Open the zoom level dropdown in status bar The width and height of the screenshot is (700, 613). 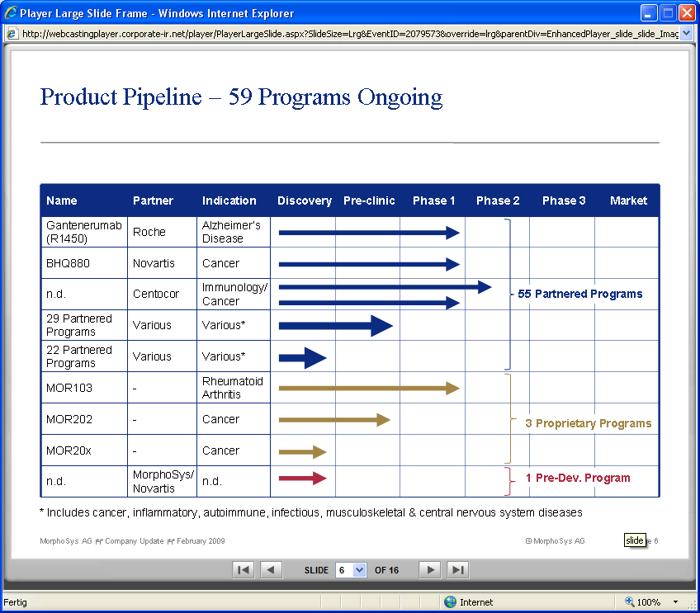tap(675, 601)
